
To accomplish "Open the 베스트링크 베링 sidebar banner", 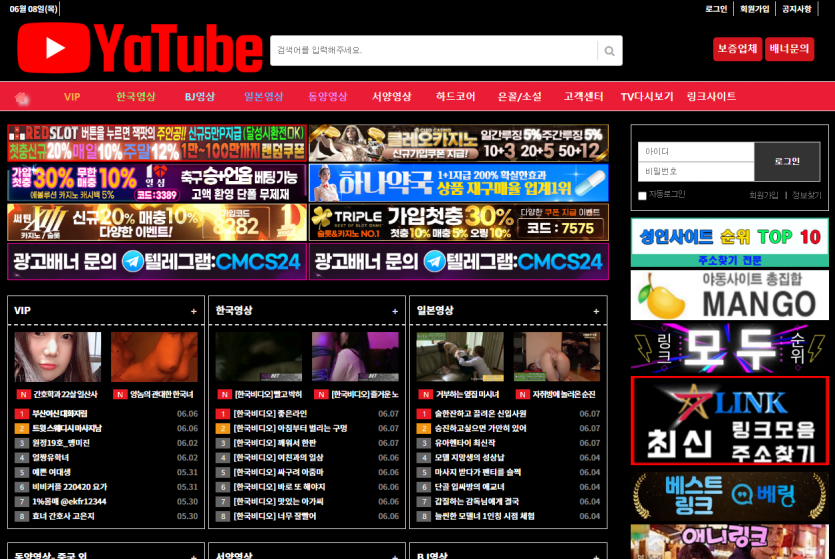I will click(730, 496).
